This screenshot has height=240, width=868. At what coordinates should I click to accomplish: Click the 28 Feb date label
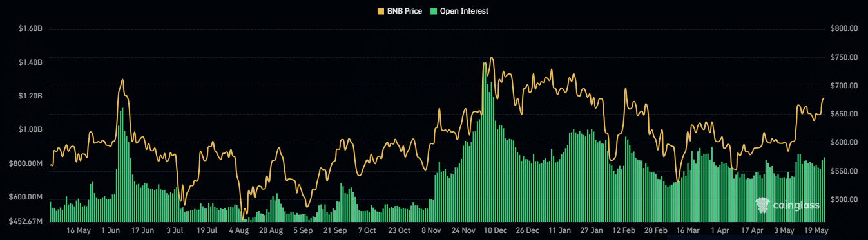pos(656,230)
